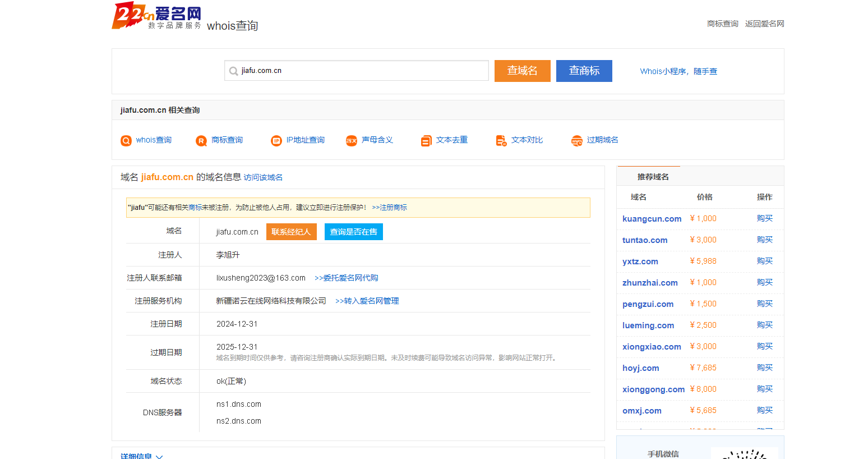The width and height of the screenshot is (868, 459).
Task: Open the 过期域名 tool link
Action: pyautogui.click(x=603, y=140)
